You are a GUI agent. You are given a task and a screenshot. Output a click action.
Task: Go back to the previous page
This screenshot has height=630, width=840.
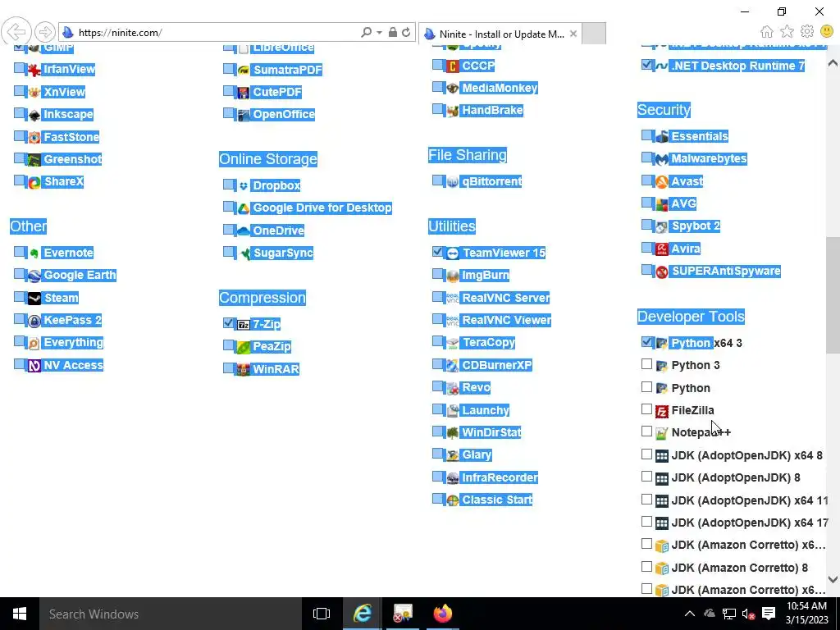[16, 32]
